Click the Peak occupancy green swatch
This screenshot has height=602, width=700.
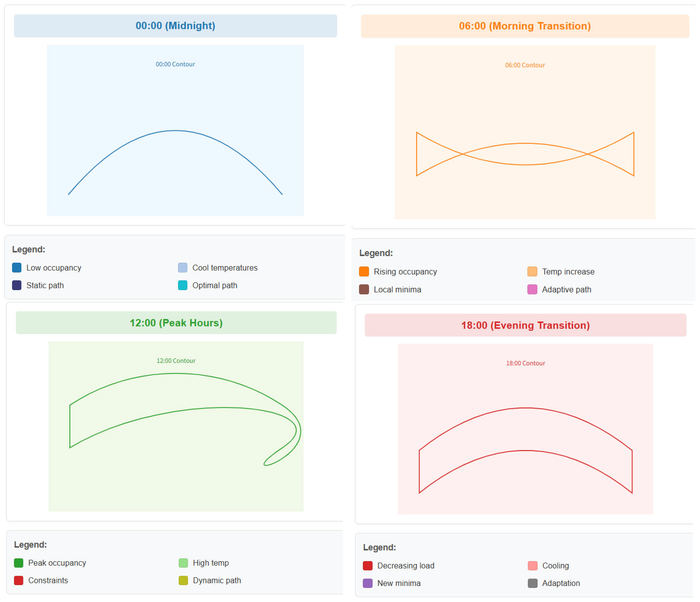click(19, 563)
